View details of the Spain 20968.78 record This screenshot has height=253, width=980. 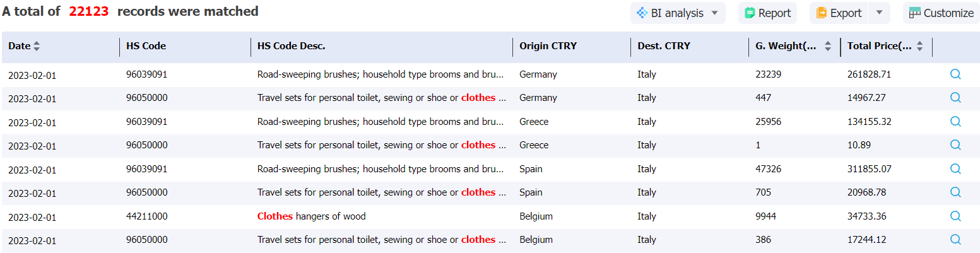pyautogui.click(x=955, y=192)
